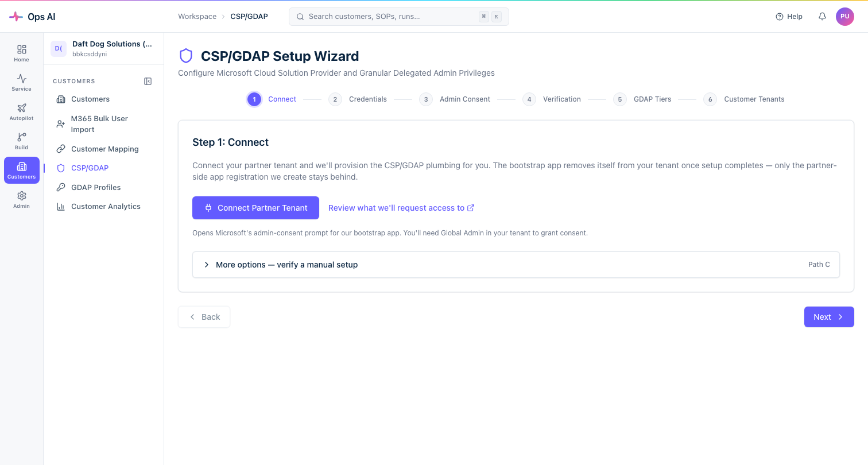The width and height of the screenshot is (868, 465).
Task: Go to wizard step 5 GDAP Tiers
Action: click(642, 99)
